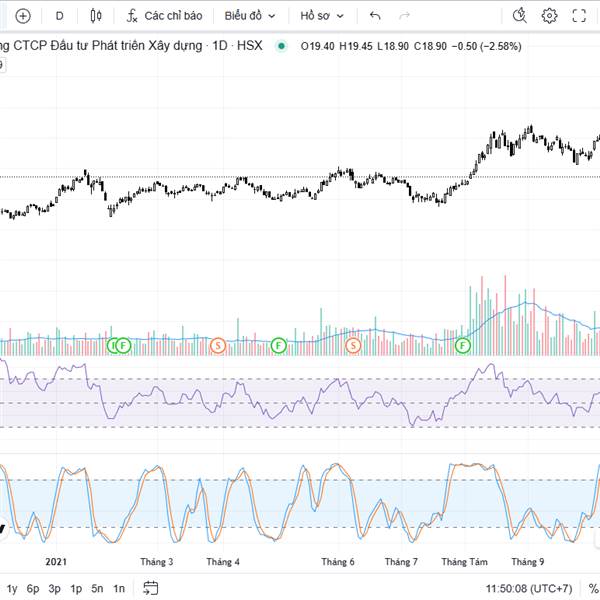Select the 1y time range
The image size is (600, 600).
(x=11, y=588)
